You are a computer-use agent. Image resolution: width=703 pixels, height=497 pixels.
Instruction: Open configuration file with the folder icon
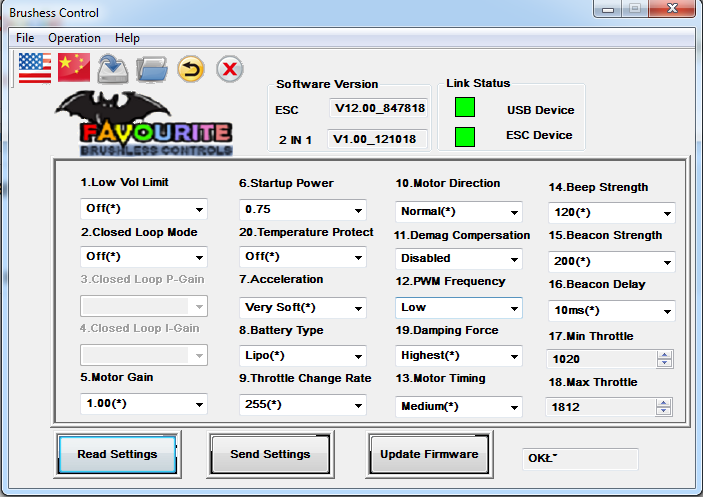(152, 69)
